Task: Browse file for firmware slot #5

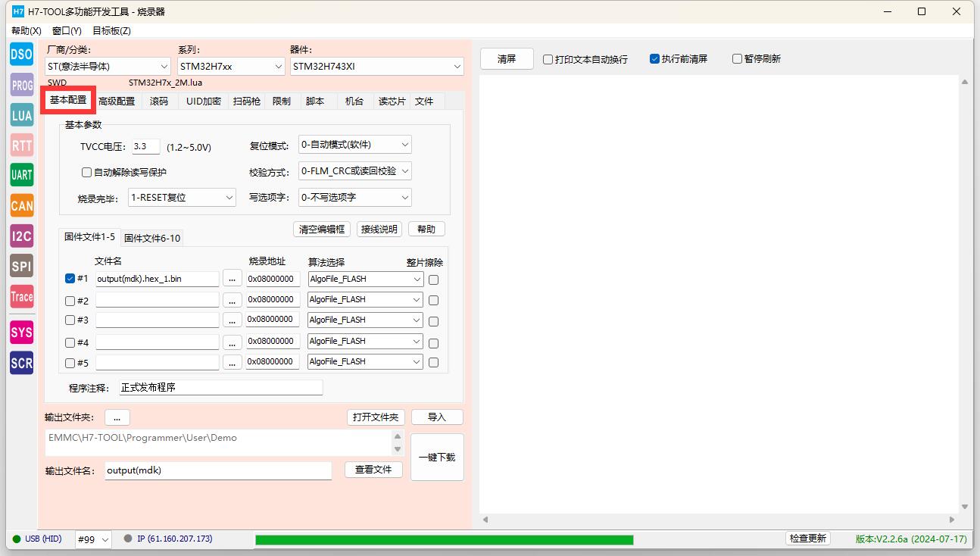Action: coord(232,362)
